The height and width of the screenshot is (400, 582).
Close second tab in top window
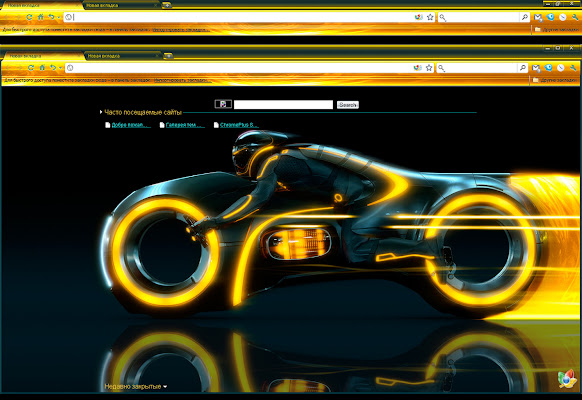[155, 5]
